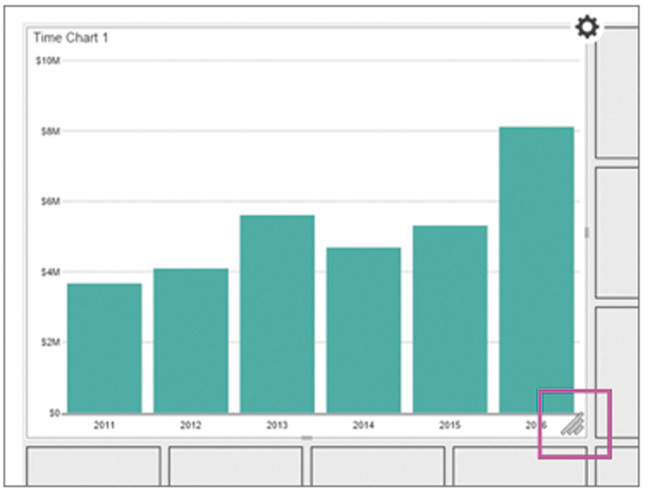Screen dimensions: 650x494
Task: Click the diagonal resize handle at chart corner
Action: pyautogui.click(x=571, y=426)
